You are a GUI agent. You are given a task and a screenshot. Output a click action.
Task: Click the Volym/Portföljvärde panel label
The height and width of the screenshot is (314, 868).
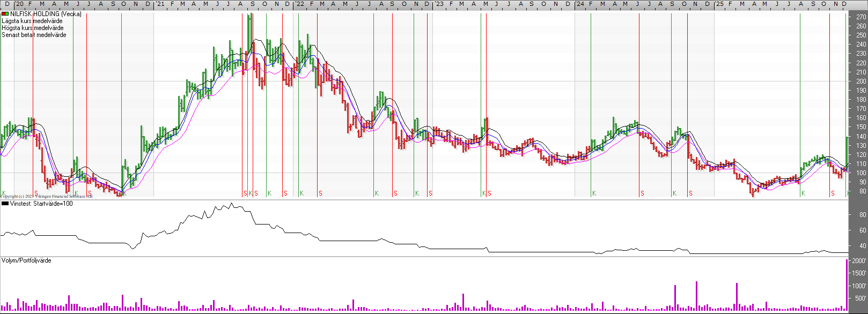(x=26, y=260)
